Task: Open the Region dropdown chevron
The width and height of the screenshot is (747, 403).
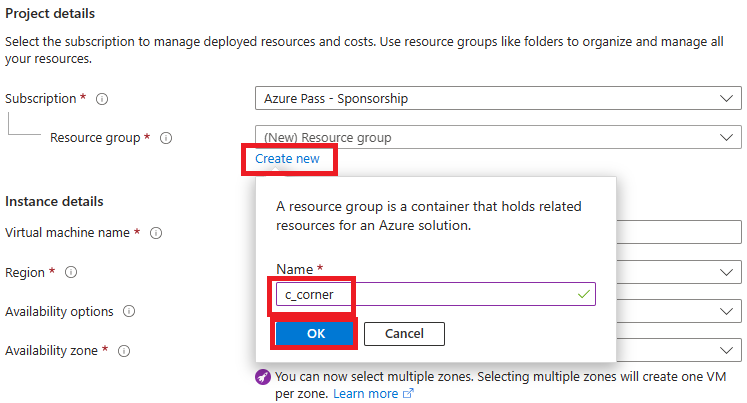Action: tap(728, 272)
